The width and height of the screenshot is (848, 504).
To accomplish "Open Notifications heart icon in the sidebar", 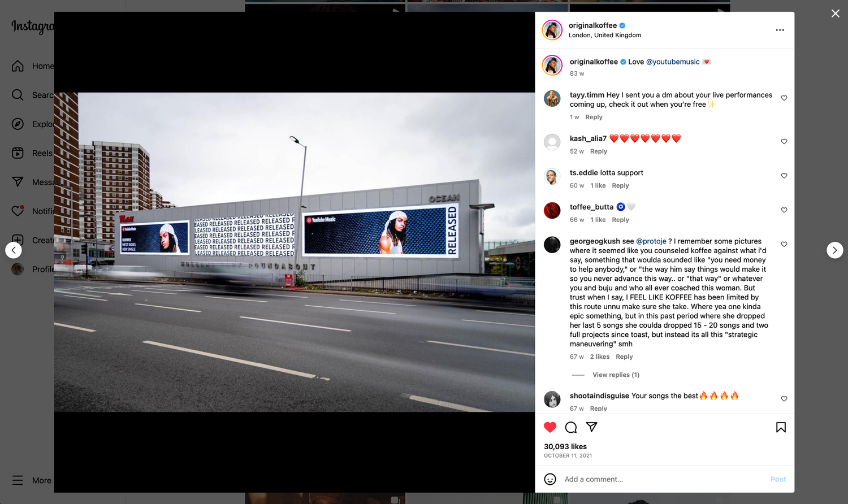I will [18, 211].
